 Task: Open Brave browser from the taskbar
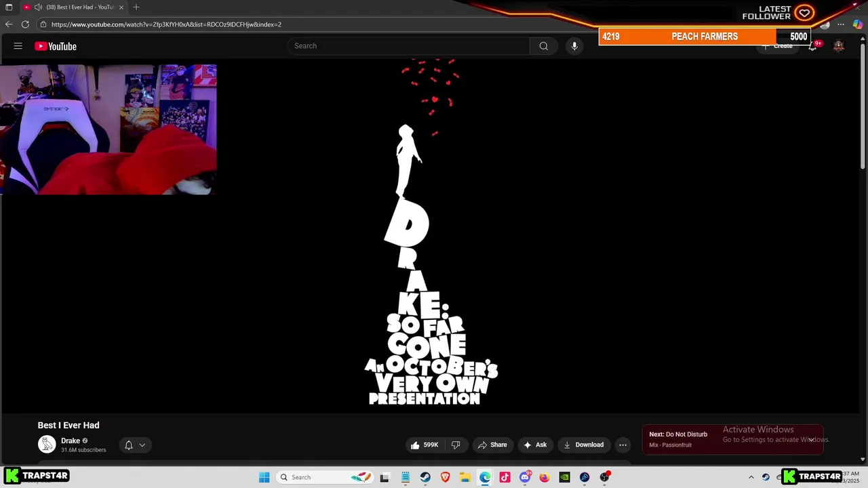click(446, 477)
